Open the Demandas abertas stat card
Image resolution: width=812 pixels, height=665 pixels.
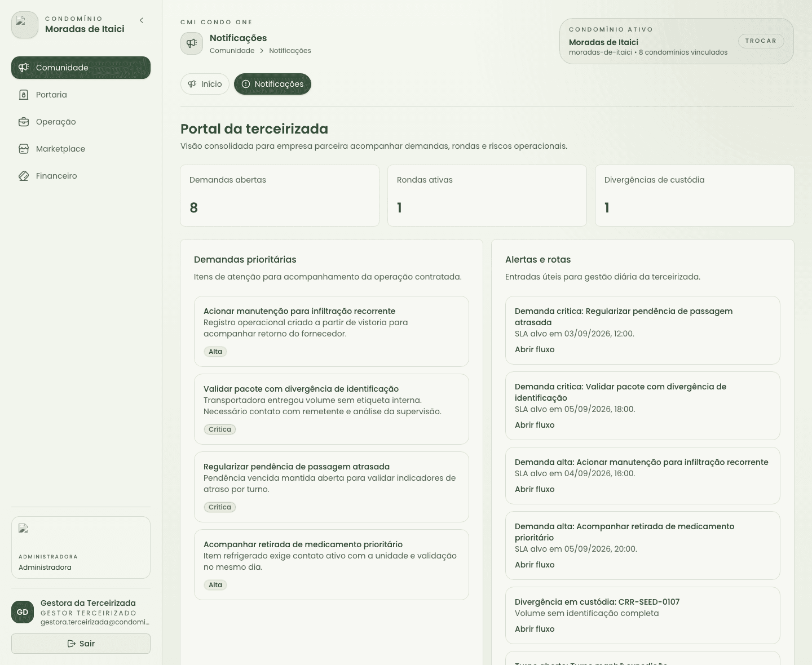click(280, 196)
